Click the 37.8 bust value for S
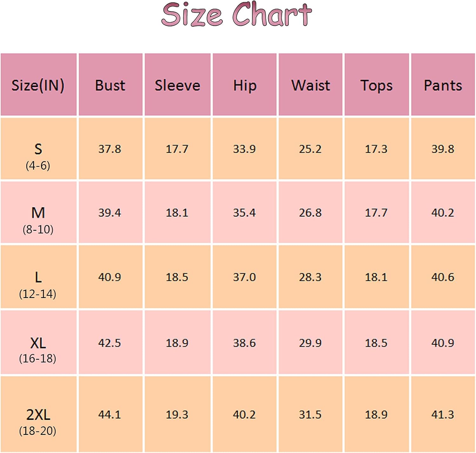Viewport: 476px width, 453px height. pos(110,149)
